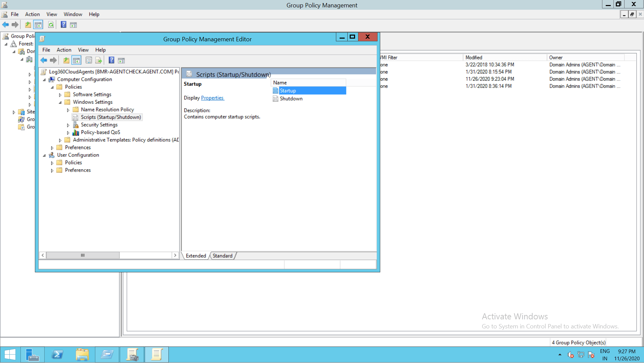Switch to Standard tab

[x=222, y=256]
